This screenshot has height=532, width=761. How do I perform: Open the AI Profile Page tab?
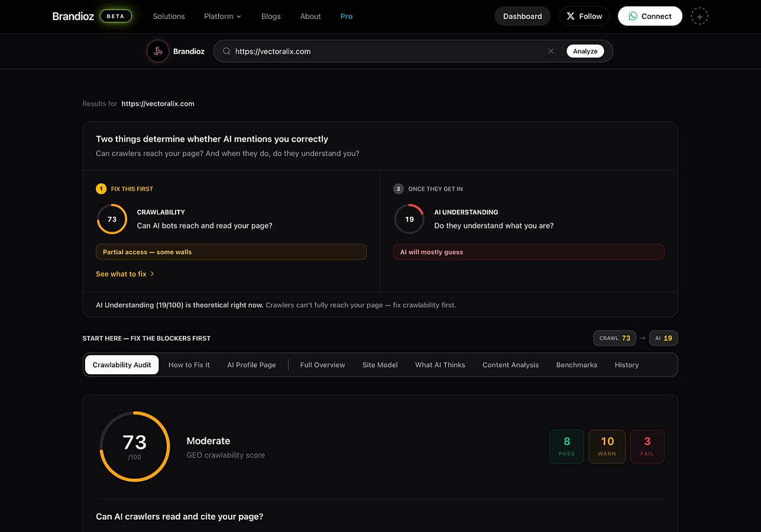(x=251, y=365)
